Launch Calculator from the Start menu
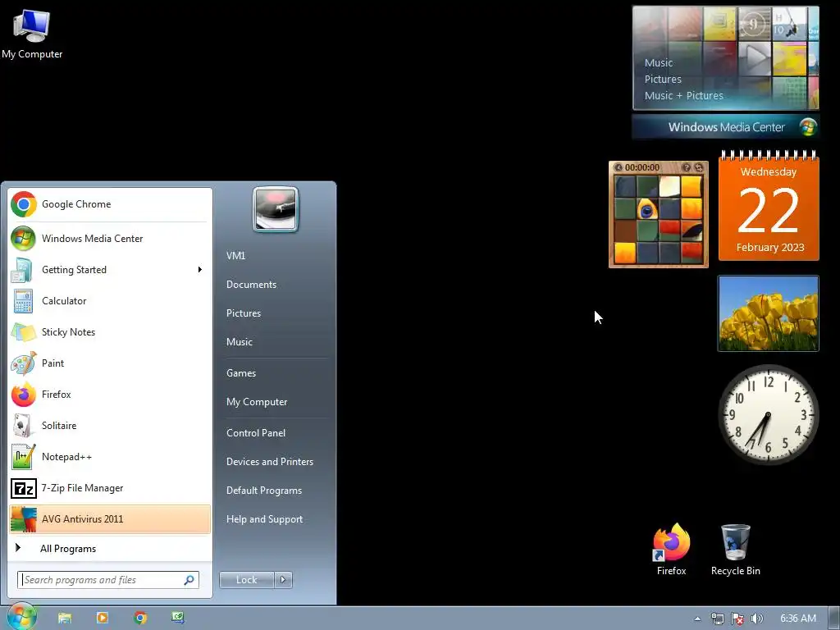 pos(110,300)
